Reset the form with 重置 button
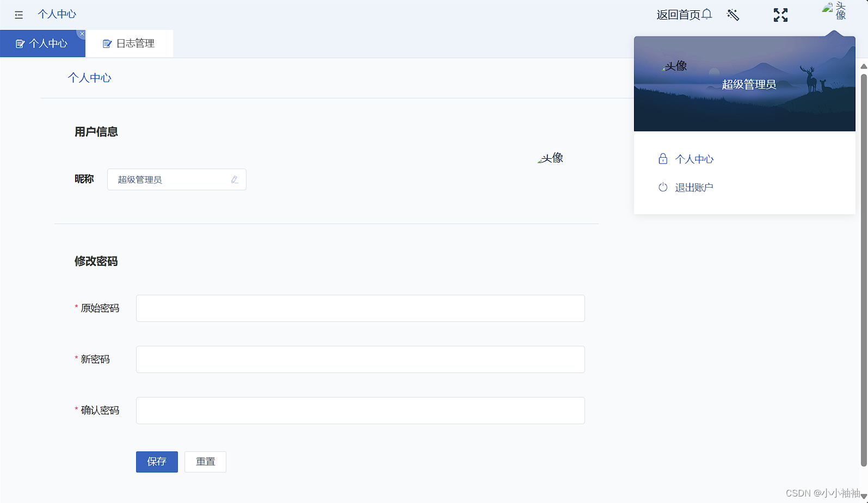868x503 pixels. tap(205, 462)
